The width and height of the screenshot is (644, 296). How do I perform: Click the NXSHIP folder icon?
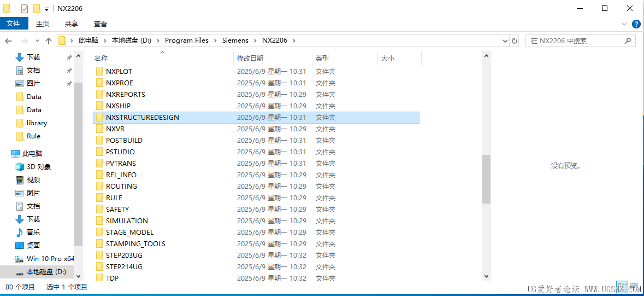tap(99, 106)
